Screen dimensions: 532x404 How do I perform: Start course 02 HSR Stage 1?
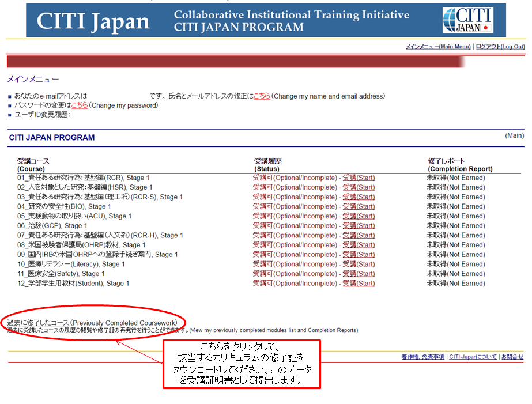[x=359, y=187]
